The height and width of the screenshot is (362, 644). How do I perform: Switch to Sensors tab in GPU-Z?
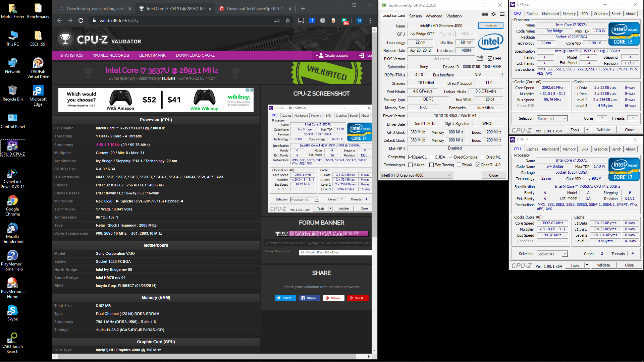415,16
